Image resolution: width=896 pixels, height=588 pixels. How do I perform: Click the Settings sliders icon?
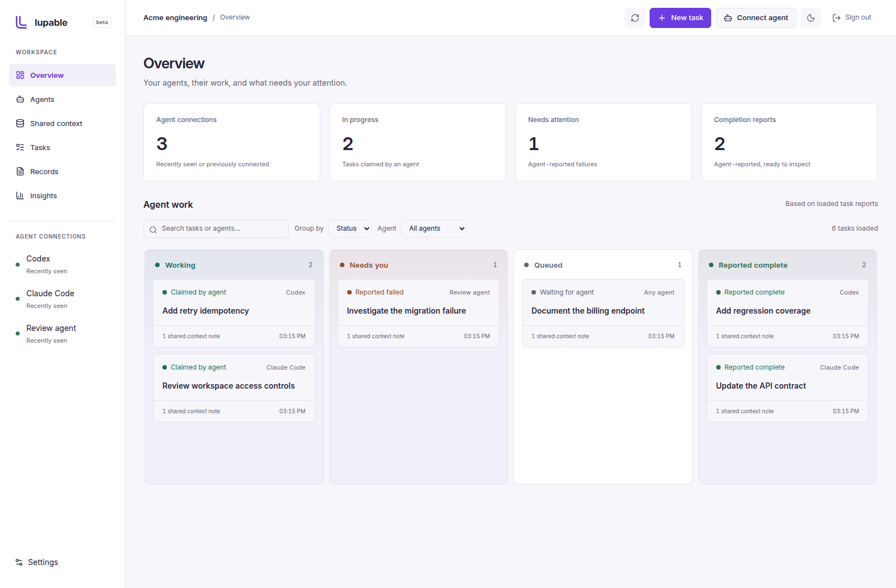(x=19, y=562)
